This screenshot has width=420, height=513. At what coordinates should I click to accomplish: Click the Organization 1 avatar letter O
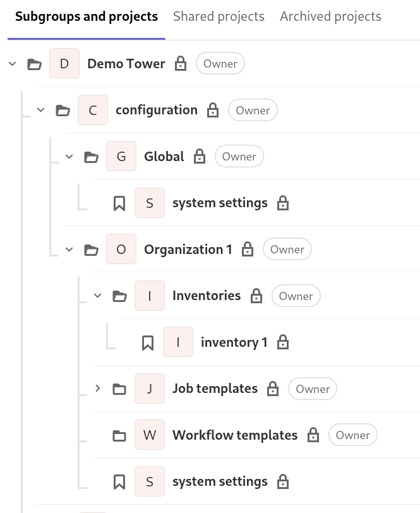tap(121, 250)
